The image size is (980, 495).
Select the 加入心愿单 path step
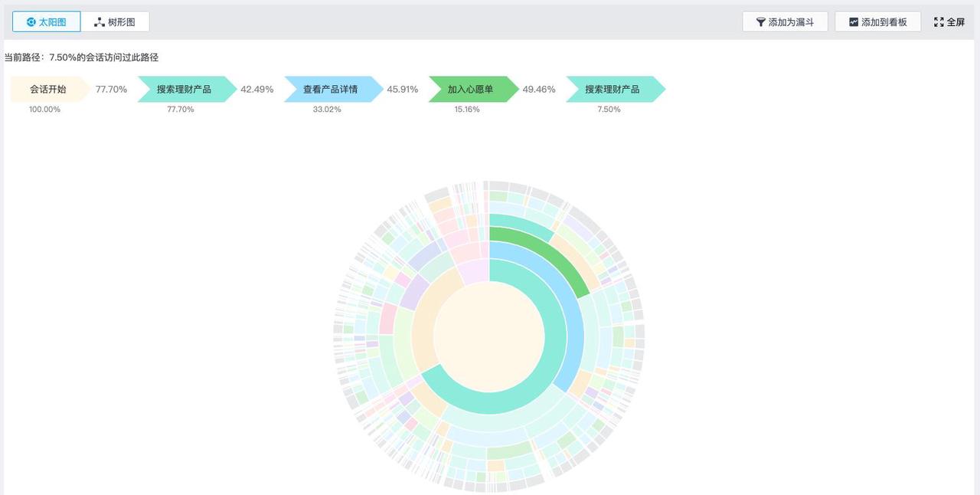(473, 90)
